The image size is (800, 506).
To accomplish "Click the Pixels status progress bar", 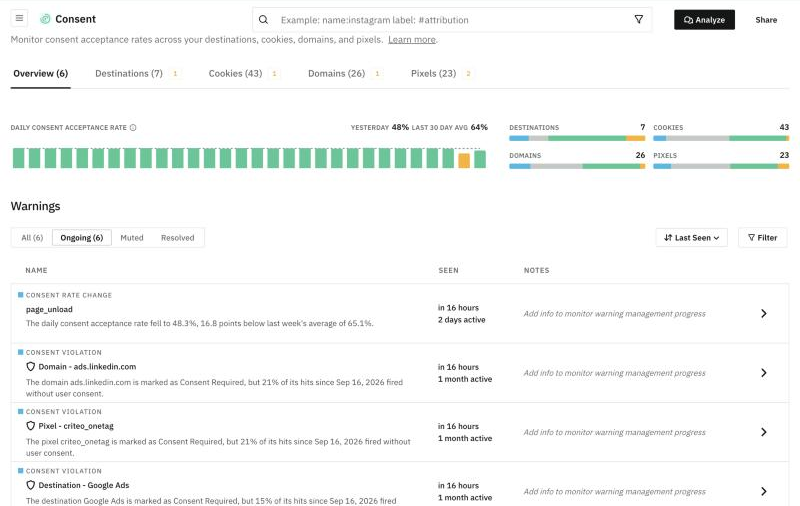I will tap(721, 166).
